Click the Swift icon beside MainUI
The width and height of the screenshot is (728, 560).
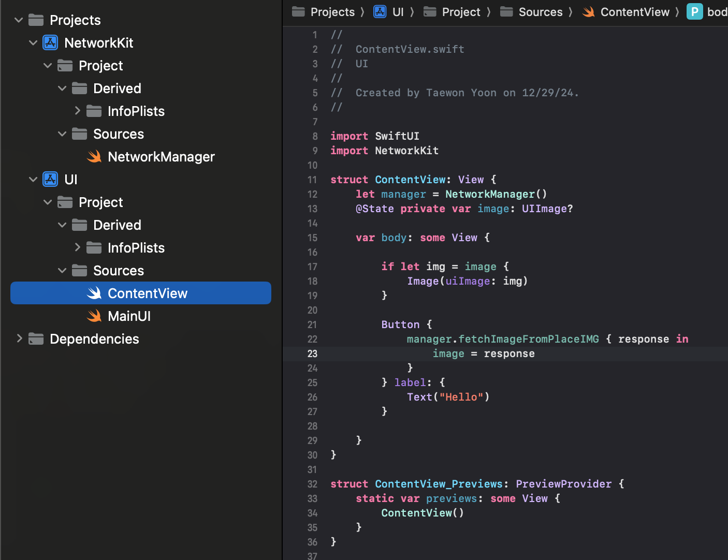[x=94, y=316]
